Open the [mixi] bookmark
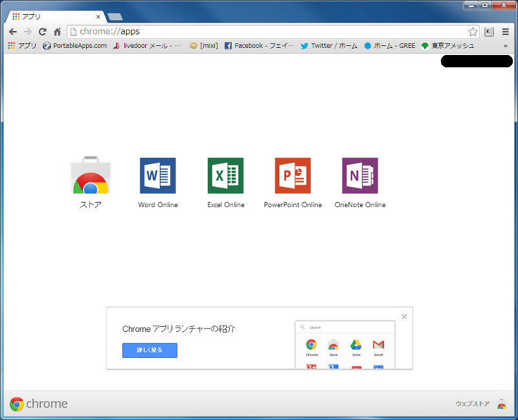Viewport: 518px width, 420px height. [204, 45]
